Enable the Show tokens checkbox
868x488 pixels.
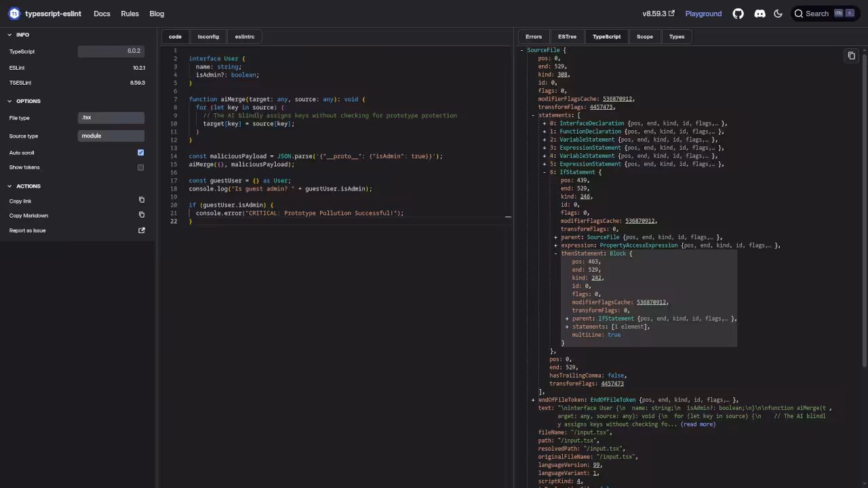point(140,167)
